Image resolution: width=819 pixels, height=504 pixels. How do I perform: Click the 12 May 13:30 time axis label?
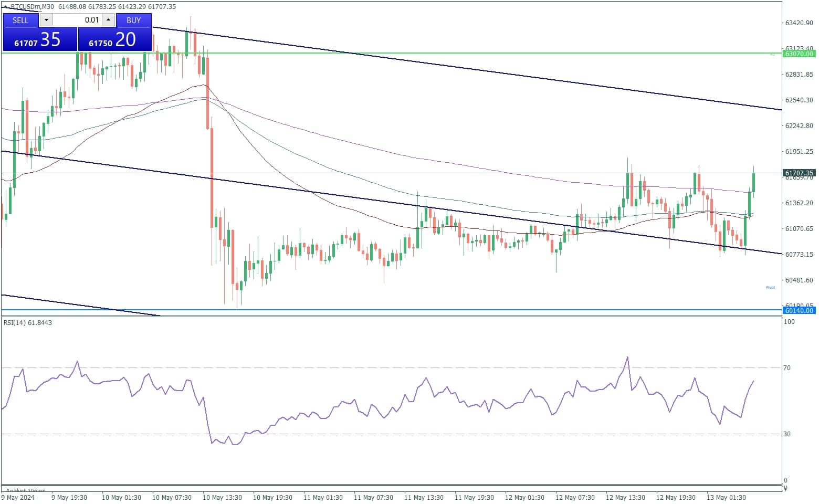pyautogui.click(x=625, y=498)
